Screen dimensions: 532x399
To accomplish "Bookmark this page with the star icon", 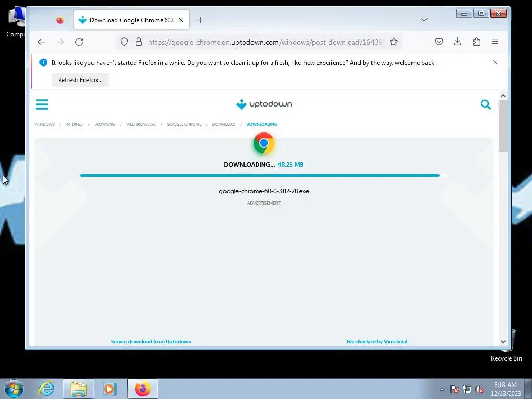I will coord(394,42).
